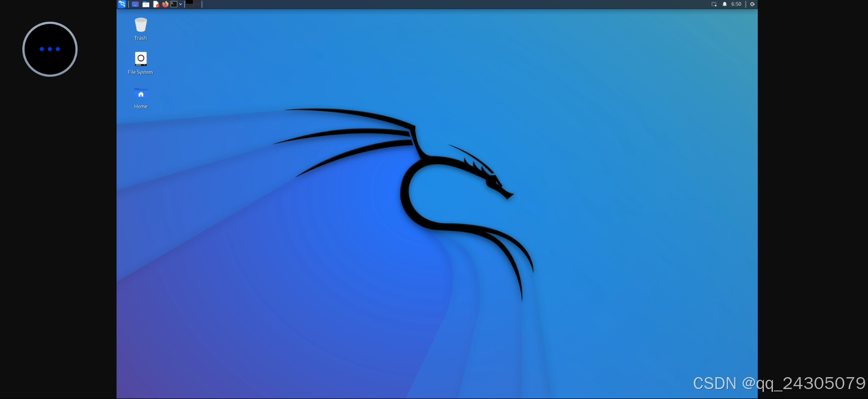Click the 6:50 clock
The image size is (868, 399).
point(736,4)
